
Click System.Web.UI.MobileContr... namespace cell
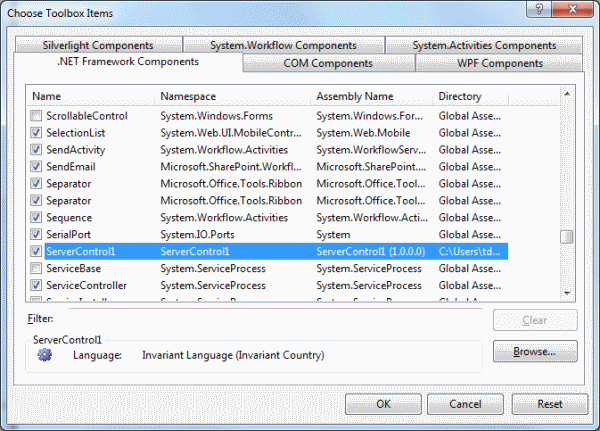pyautogui.click(x=231, y=133)
